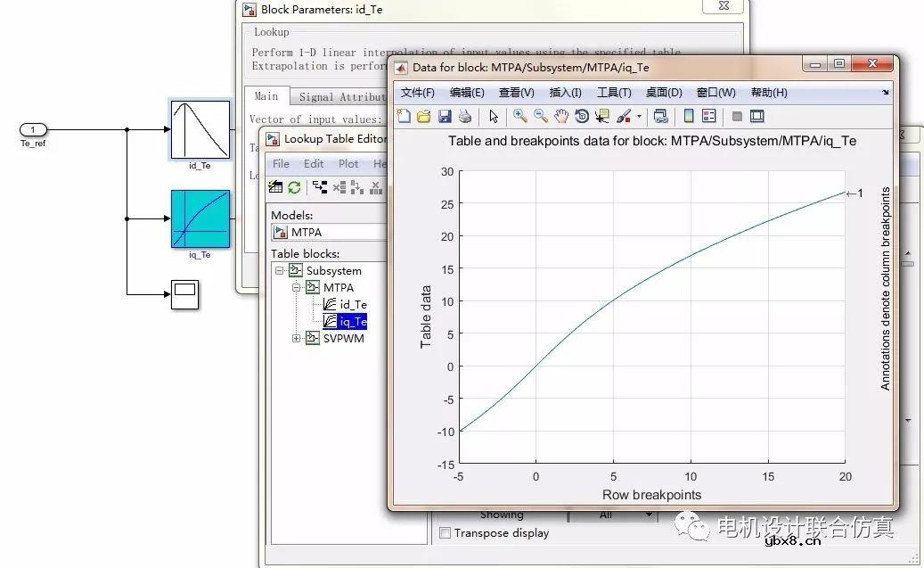This screenshot has height=568, width=924.
Task: Click the iq_Te lookup block on canvas
Action: (x=200, y=219)
